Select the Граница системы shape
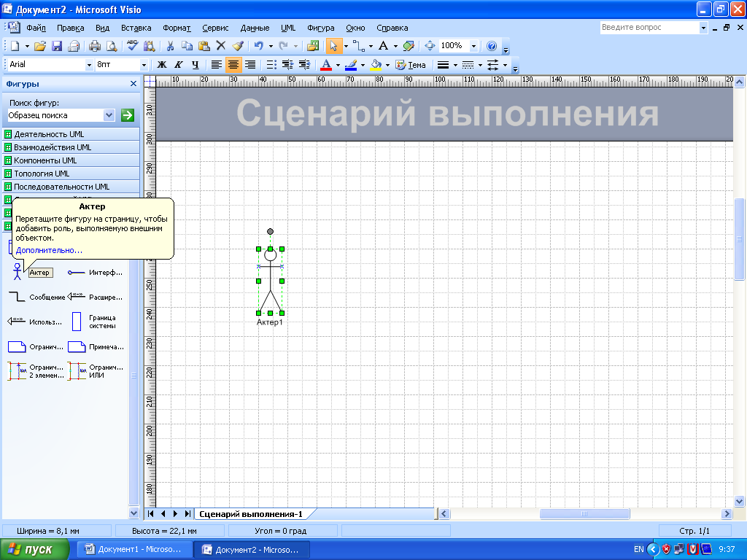 [x=96, y=322]
